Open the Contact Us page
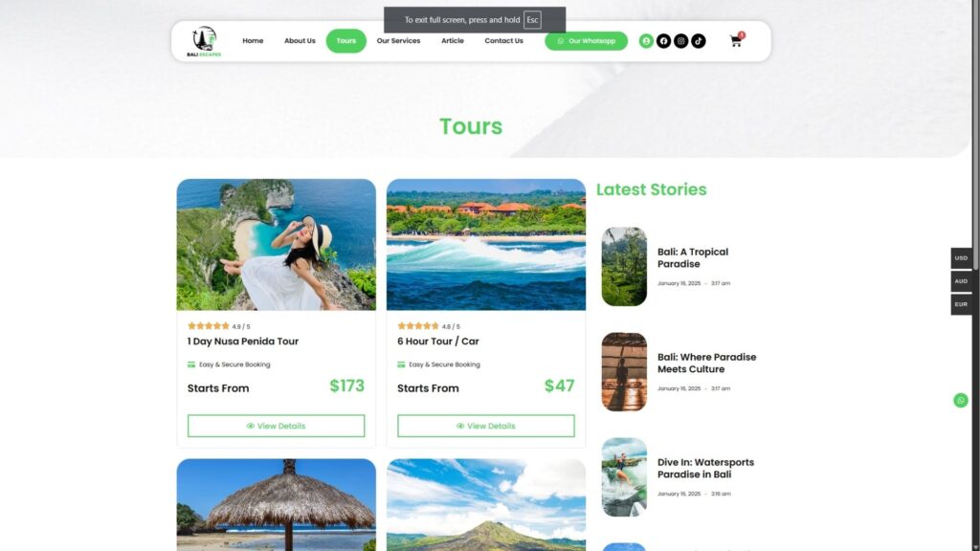The height and width of the screenshot is (551, 980). 503,41
